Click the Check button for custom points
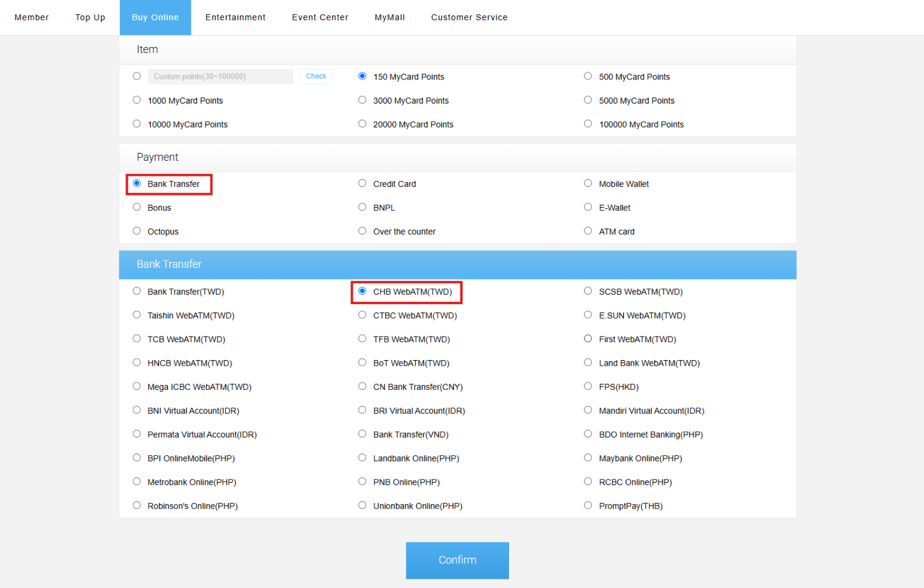The height and width of the screenshot is (588, 924). pos(316,76)
